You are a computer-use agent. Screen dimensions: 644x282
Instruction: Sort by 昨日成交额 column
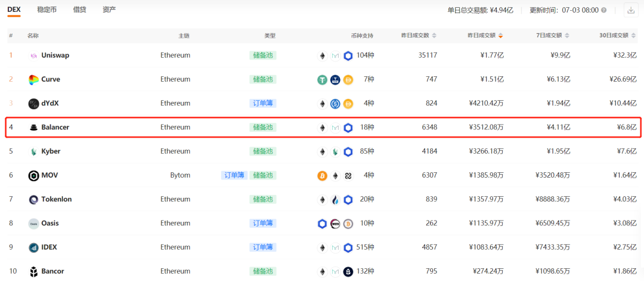[x=500, y=36]
